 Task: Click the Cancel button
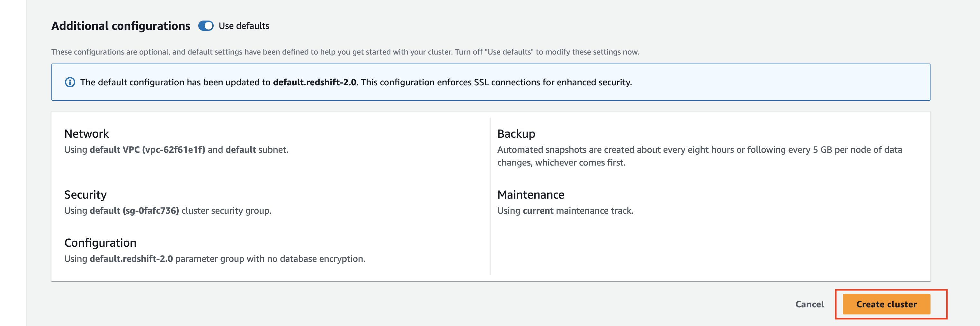tap(809, 304)
